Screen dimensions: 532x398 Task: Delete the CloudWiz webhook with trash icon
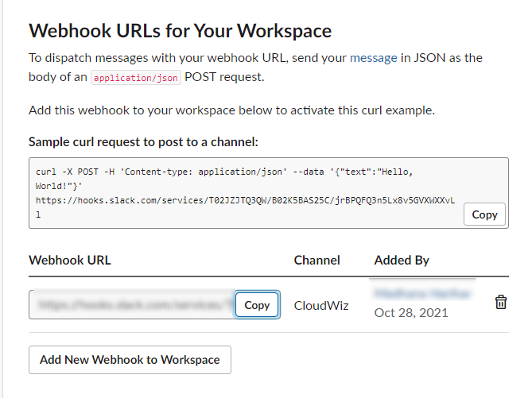coord(500,302)
